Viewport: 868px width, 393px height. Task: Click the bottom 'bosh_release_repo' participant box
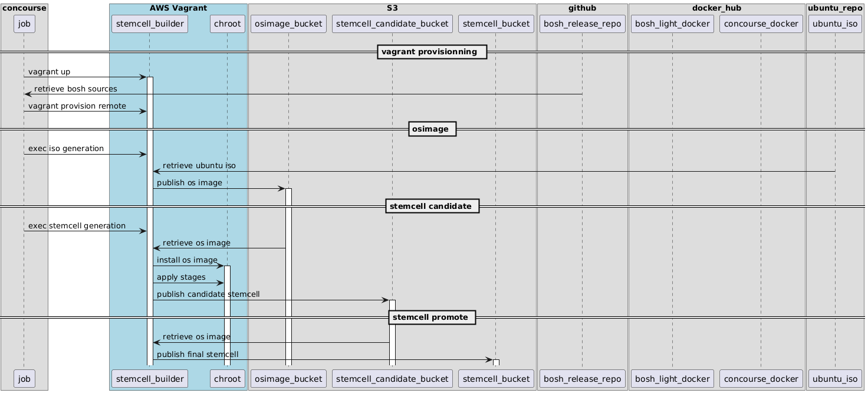[583, 379]
